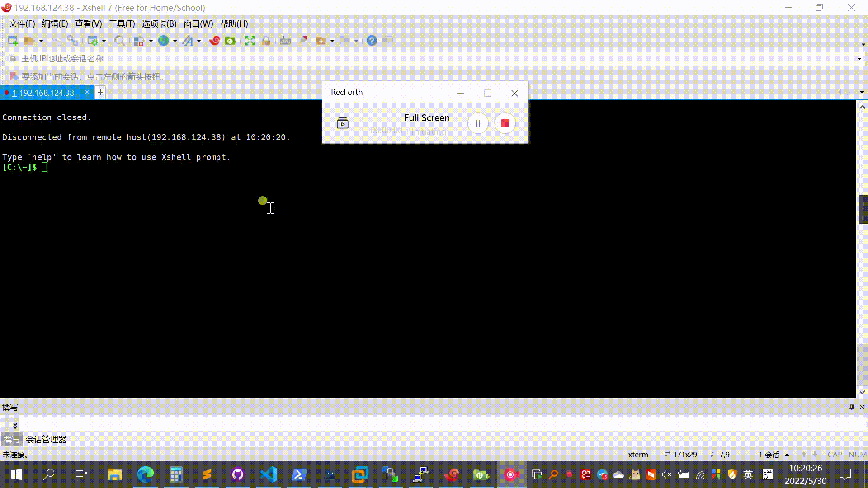Open session Properties gear icon
The image size is (868, 488).
[x=93, y=41]
